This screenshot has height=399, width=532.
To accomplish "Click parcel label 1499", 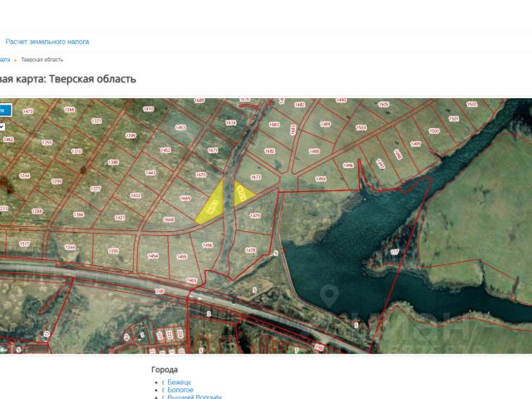I will [x=416, y=144].
